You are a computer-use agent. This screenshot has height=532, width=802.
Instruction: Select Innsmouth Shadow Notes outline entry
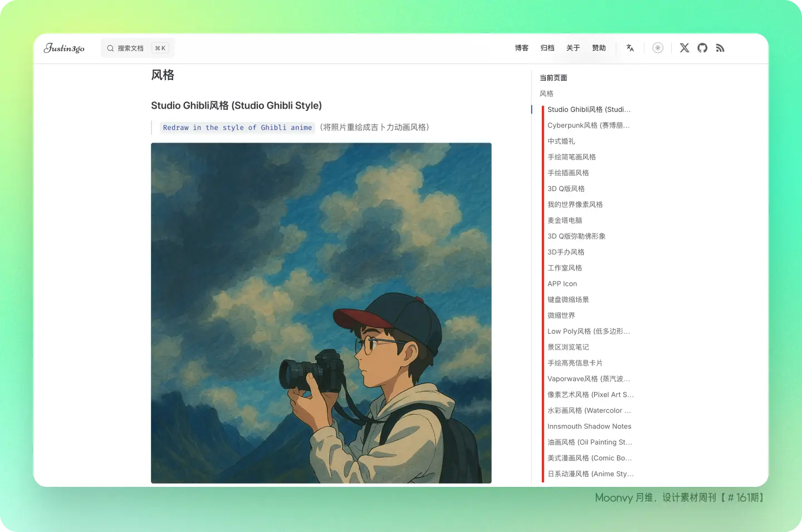point(589,426)
